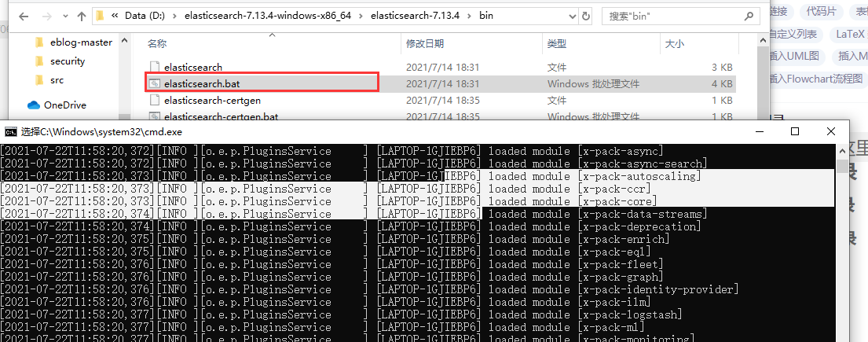Click OneDrive cloud icon

coord(34,105)
